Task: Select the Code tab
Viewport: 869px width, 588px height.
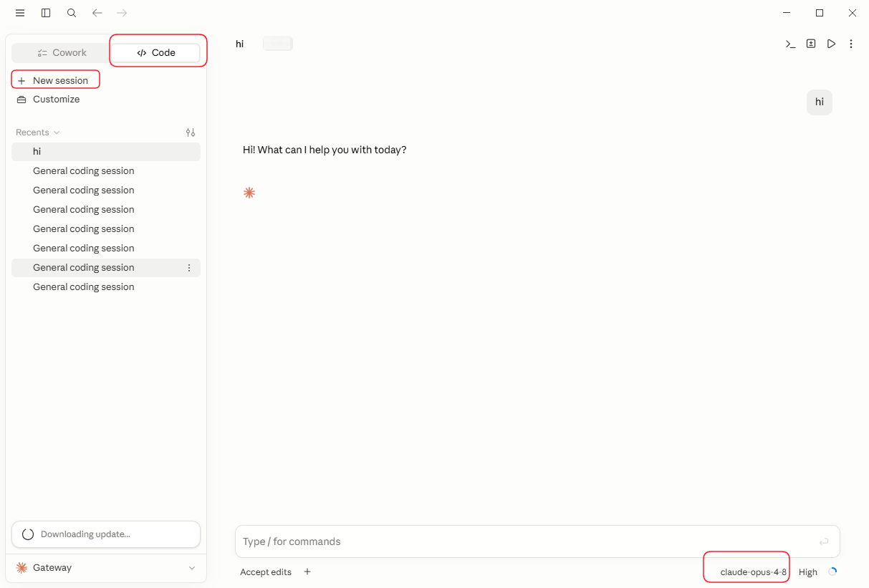Action: 156,53
